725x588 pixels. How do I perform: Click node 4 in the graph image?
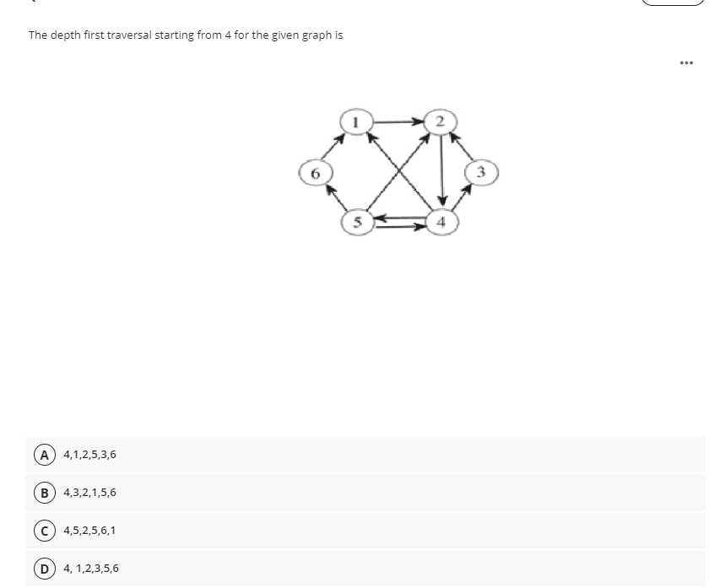point(440,221)
